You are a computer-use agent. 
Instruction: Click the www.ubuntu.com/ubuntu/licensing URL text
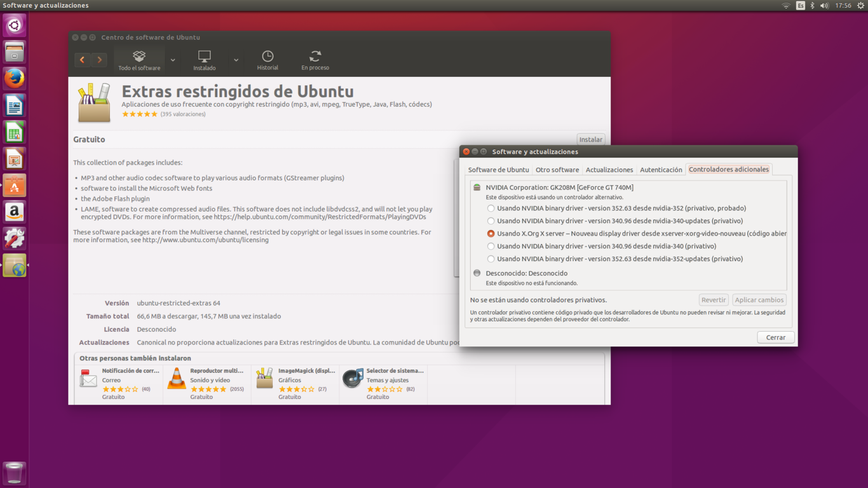pos(205,240)
